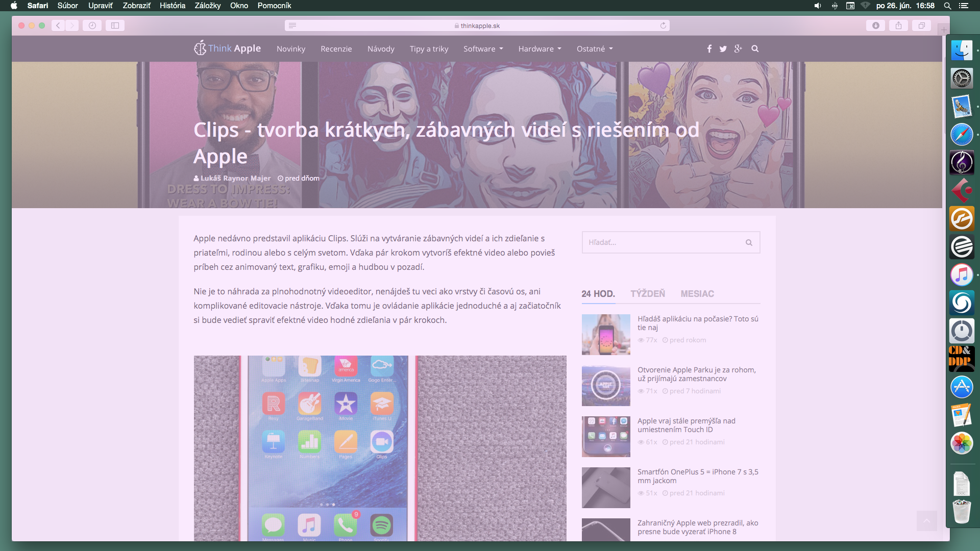Click the volume icon in menu bar
980x551 pixels.
(818, 6)
